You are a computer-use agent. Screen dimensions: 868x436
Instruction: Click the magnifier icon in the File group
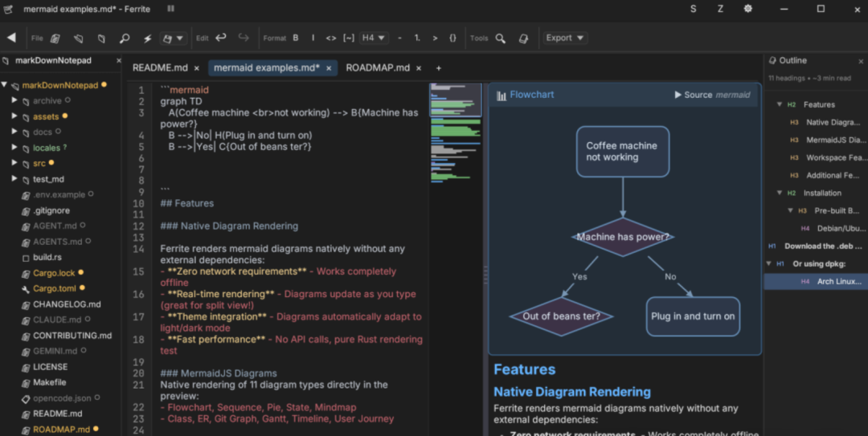click(x=125, y=38)
